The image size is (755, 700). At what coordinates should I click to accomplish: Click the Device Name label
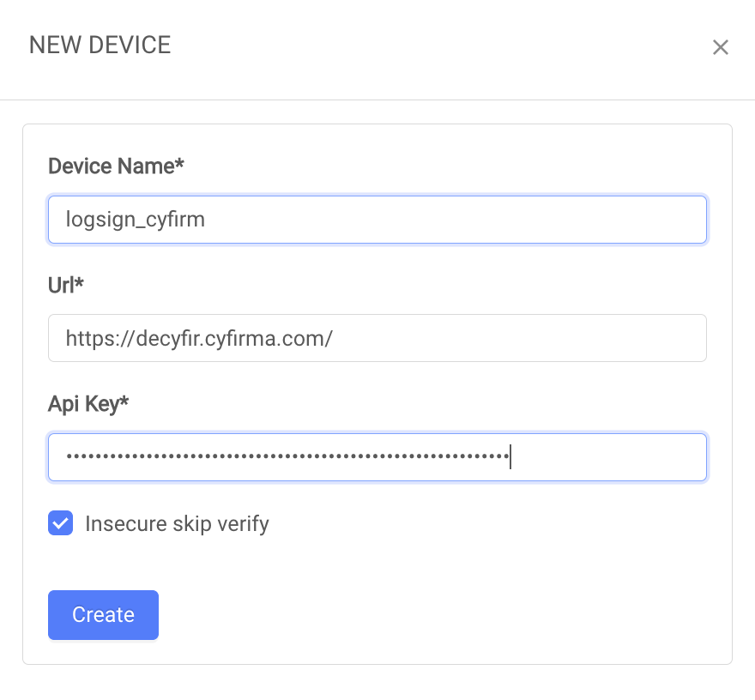pyautogui.click(x=116, y=166)
